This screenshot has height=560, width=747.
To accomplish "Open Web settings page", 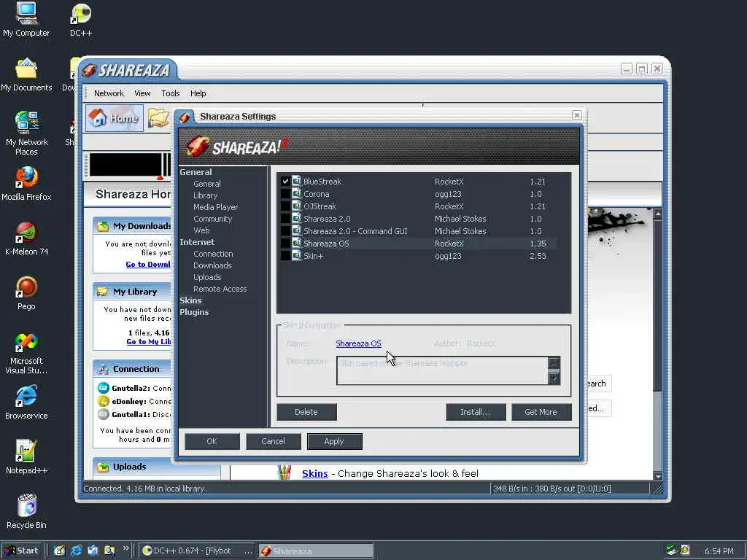I will (201, 230).
